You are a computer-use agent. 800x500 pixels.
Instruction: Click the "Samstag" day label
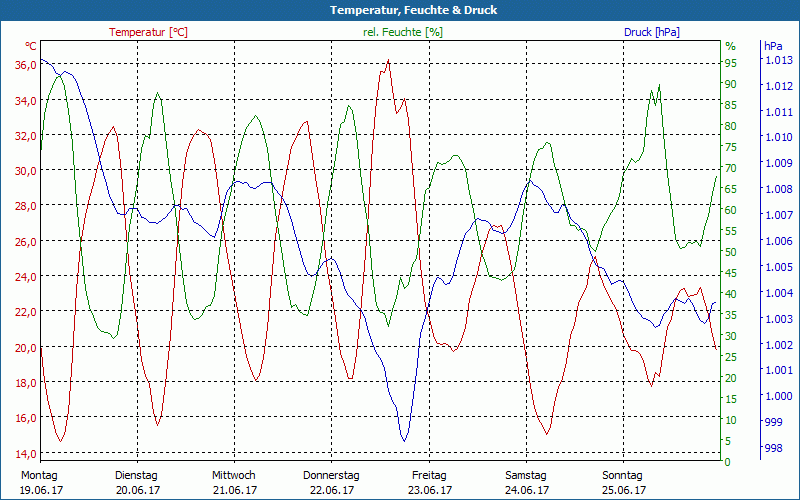526,476
